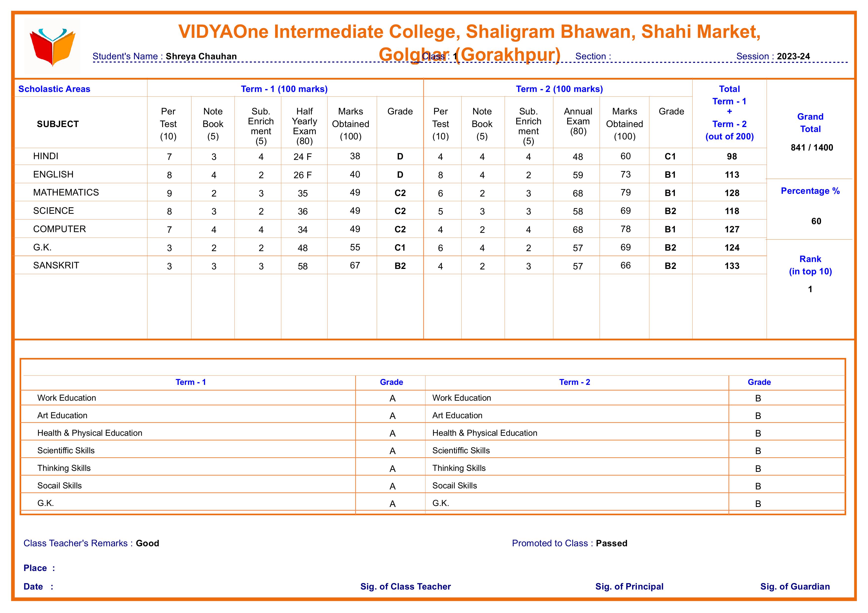Select the HINDI subject row label
Screen dimensions: 868x613
(x=46, y=156)
